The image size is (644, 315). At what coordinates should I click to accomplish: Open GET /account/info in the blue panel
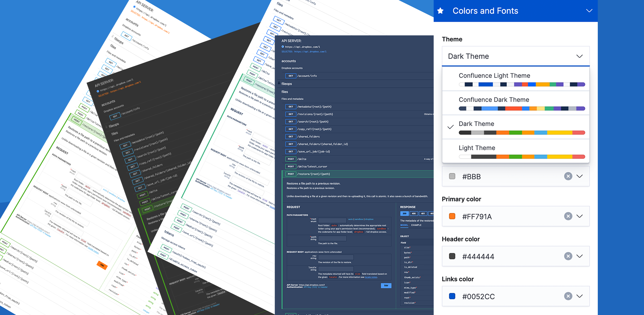pyautogui.click(x=358, y=76)
